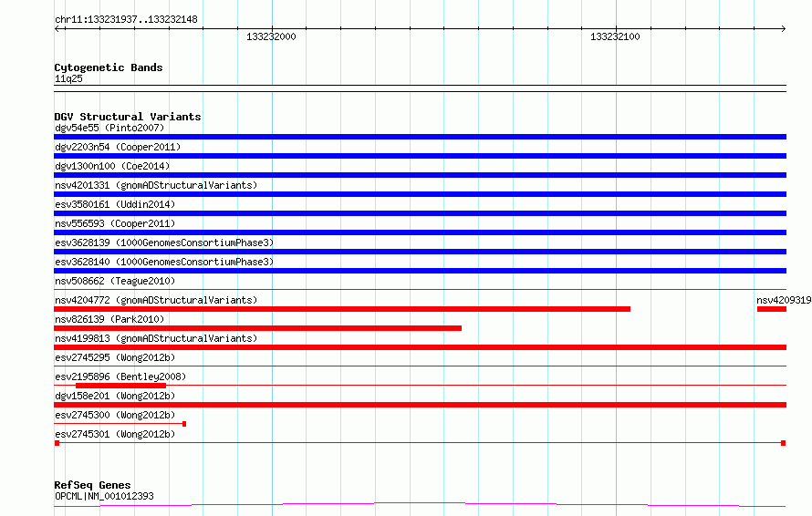812x516 pixels.
Task: Click dgv158e201 (Wong2012b) variant label
Action: click(115, 396)
